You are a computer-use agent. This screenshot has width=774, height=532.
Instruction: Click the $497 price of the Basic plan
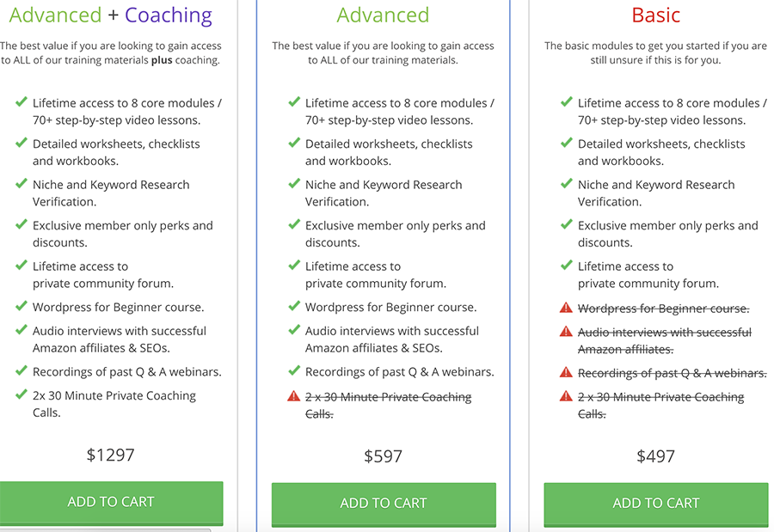click(x=655, y=456)
